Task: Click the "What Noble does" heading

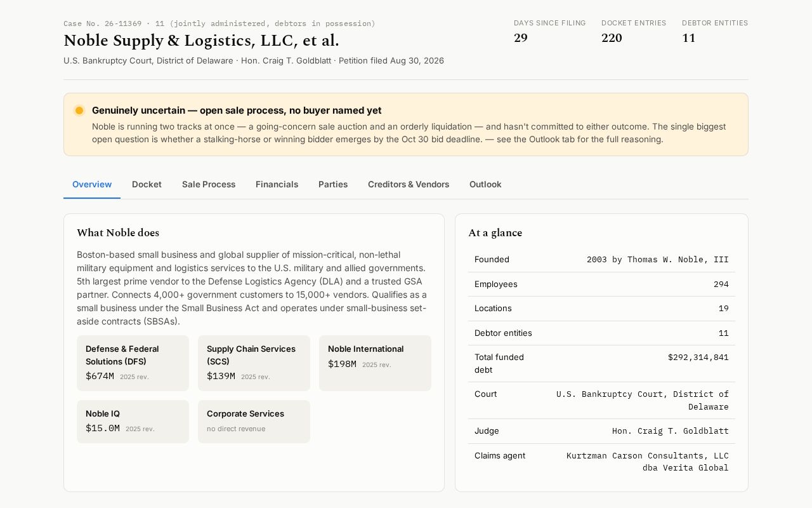Action: [x=118, y=233]
